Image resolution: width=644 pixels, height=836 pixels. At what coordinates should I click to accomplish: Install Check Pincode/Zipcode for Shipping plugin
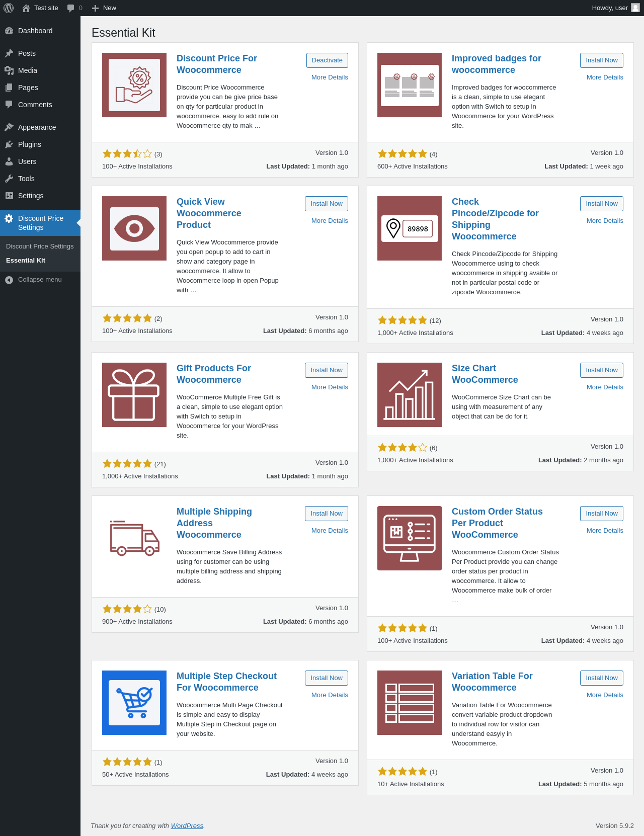coord(602,204)
